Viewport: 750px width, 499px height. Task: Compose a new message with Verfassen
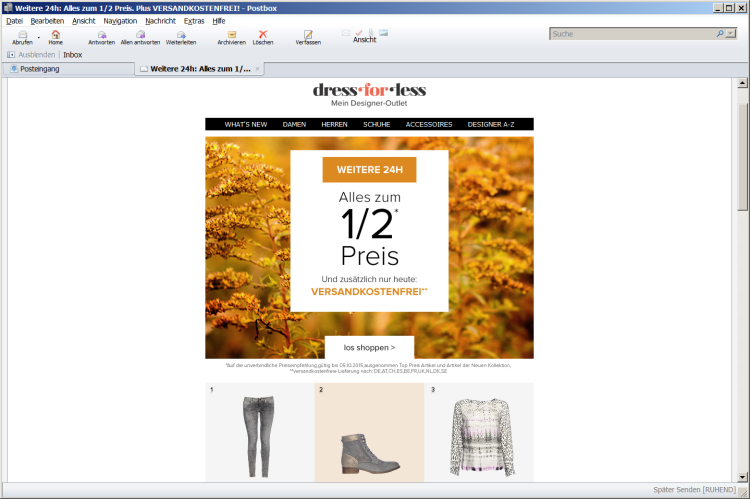tap(308, 35)
